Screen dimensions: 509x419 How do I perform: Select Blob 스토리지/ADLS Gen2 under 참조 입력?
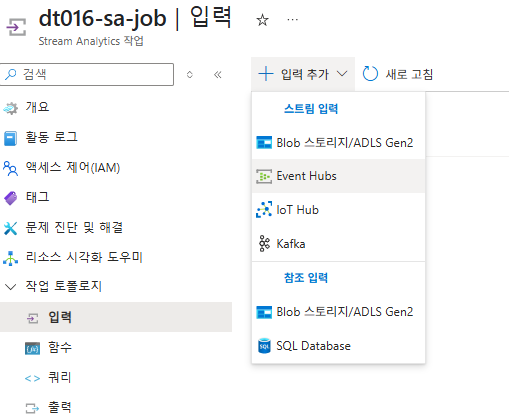point(338,312)
